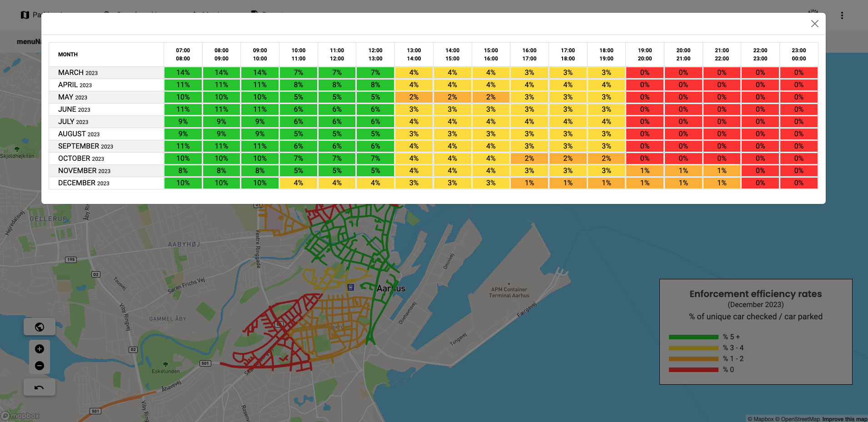Click the Enforcement efficiency rates legend title
The width and height of the screenshot is (868, 422).
click(x=755, y=294)
